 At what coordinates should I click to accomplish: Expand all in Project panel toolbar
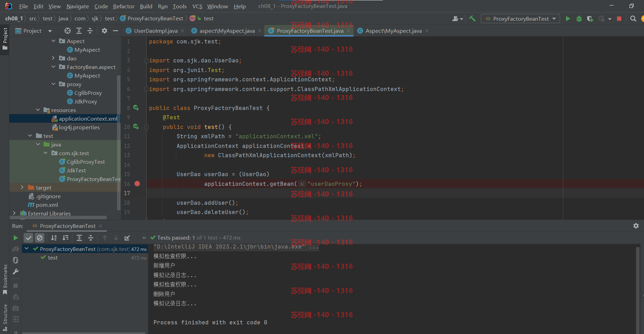(79, 31)
